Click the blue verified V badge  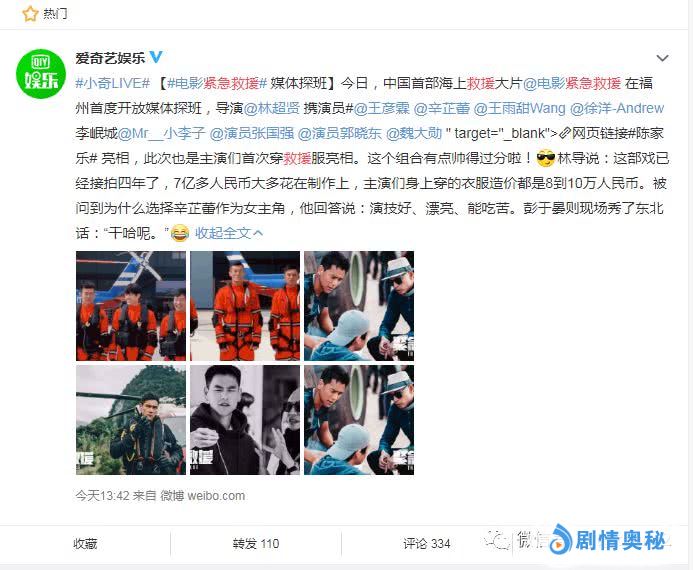[x=156, y=57]
